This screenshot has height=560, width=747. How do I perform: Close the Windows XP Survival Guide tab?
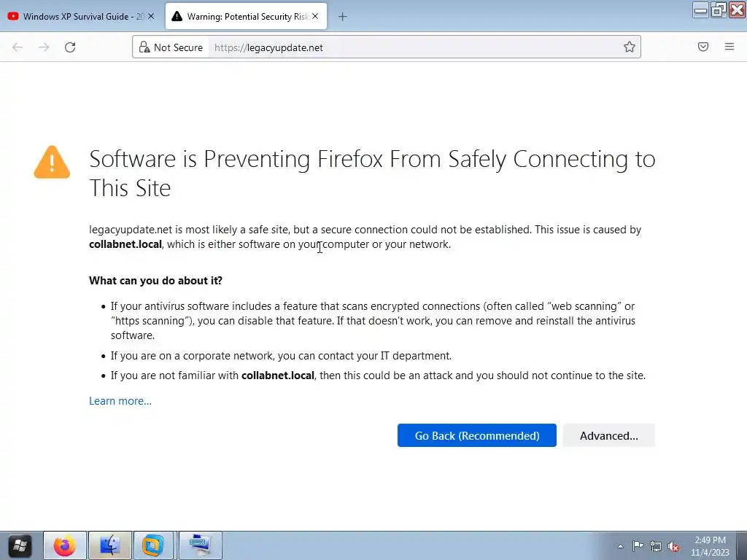pos(151,16)
